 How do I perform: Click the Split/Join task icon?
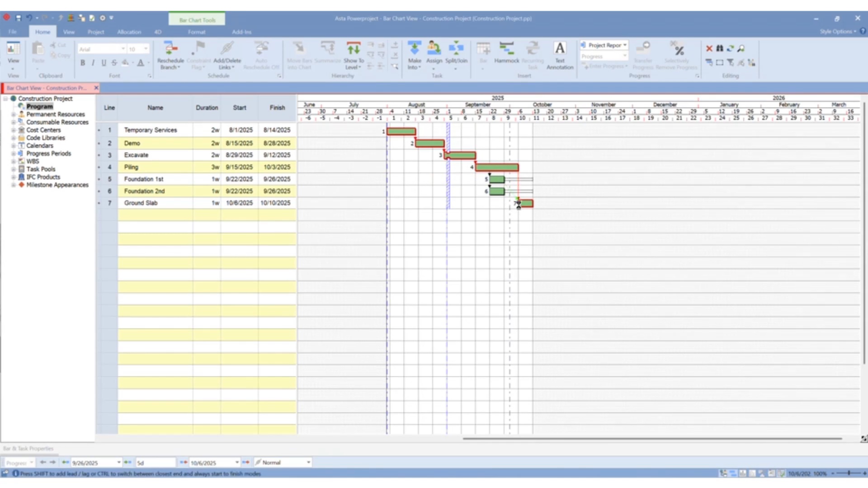pyautogui.click(x=456, y=49)
